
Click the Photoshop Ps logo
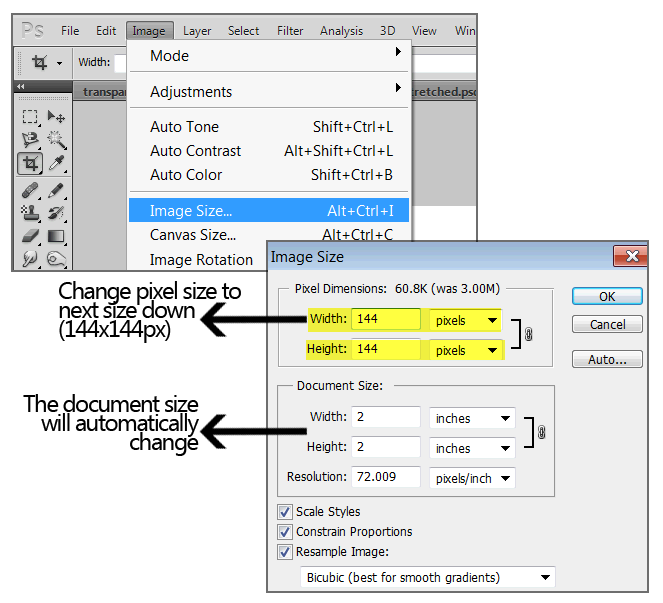[33, 30]
